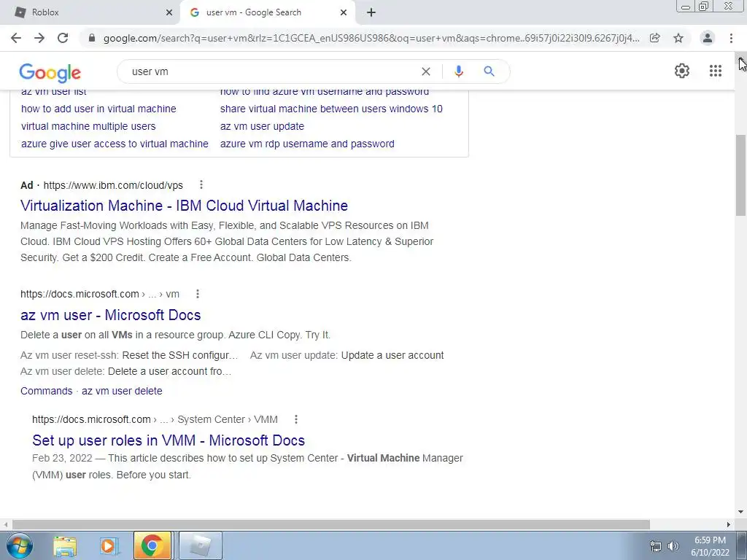The width and height of the screenshot is (747, 560).
Task: Open volume control tray icon
Action: [673, 546]
